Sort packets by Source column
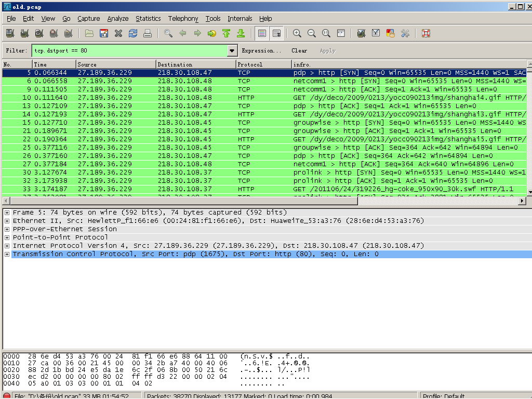 (x=116, y=64)
